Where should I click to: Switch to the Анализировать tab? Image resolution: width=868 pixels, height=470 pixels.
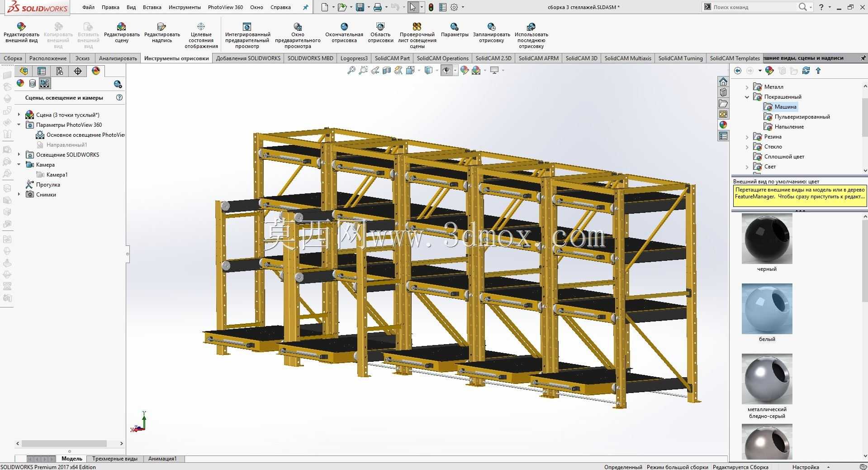(x=118, y=58)
